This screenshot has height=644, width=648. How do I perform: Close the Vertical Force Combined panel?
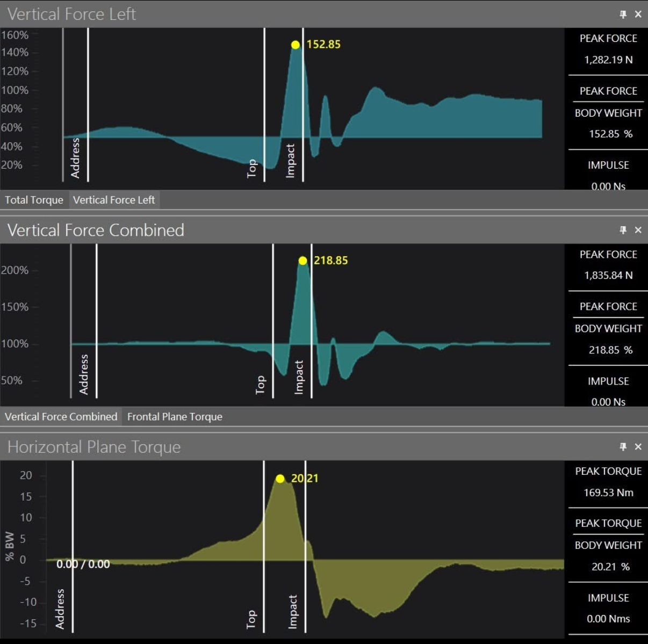638,230
